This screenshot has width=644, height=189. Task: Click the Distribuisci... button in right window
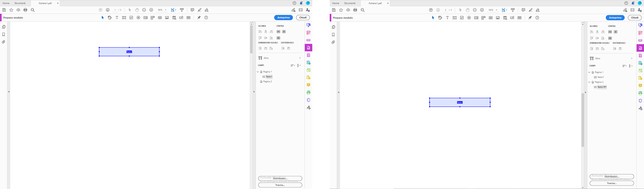[612, 177]
